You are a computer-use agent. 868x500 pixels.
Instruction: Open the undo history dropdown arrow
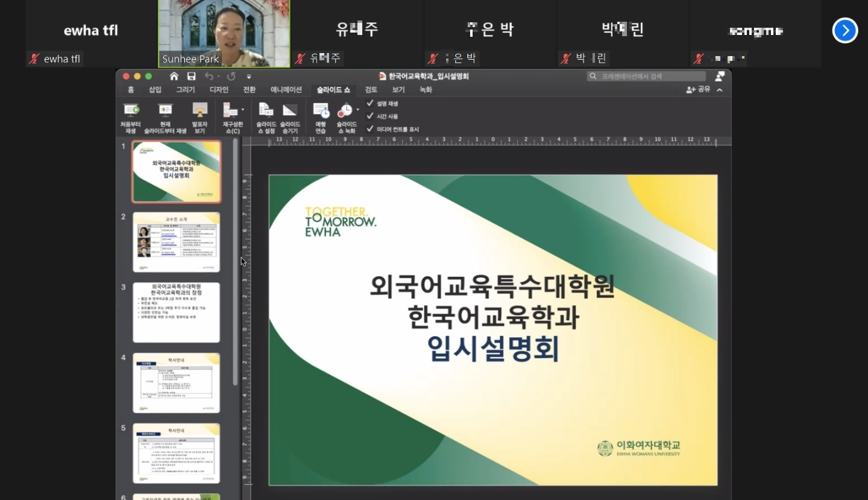point(218,77)
